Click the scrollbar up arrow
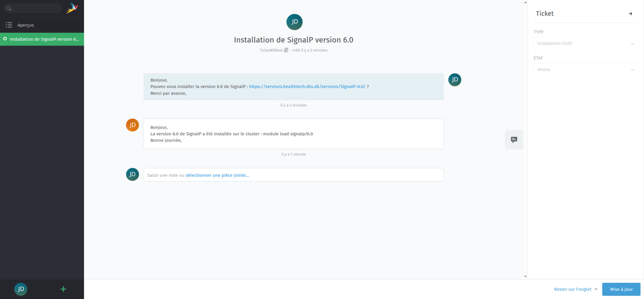The height and width of the screenshot is (299, 644). [x=525, y=2]
